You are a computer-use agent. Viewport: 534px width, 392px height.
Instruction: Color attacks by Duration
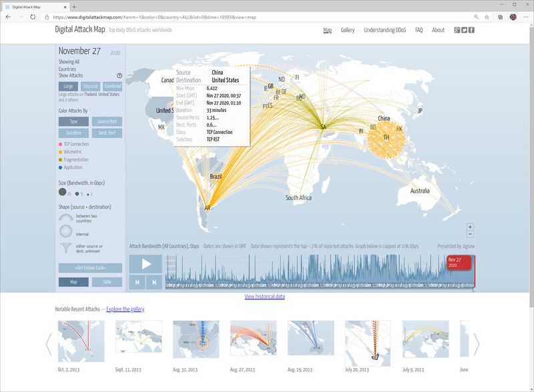click(x=73, y=133)
